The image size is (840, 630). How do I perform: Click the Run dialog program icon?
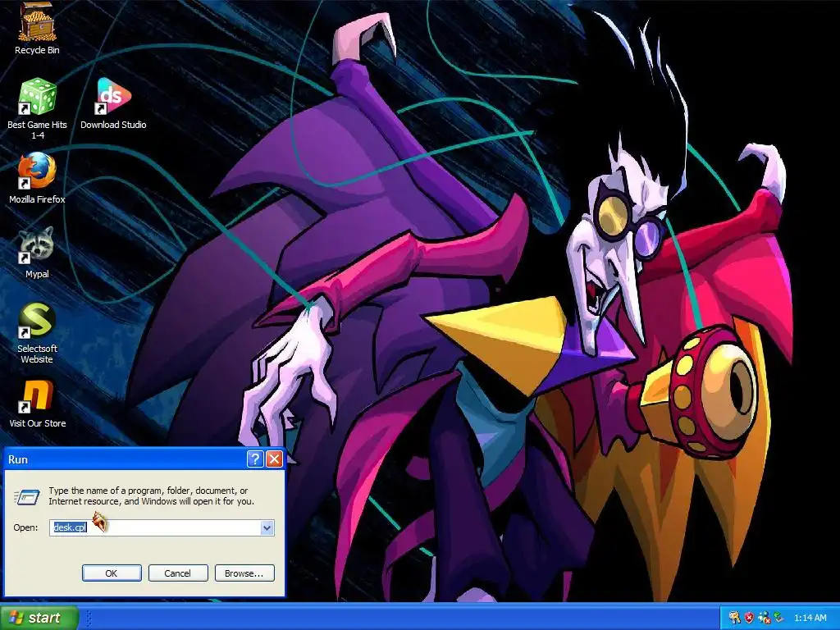(27, 496)
